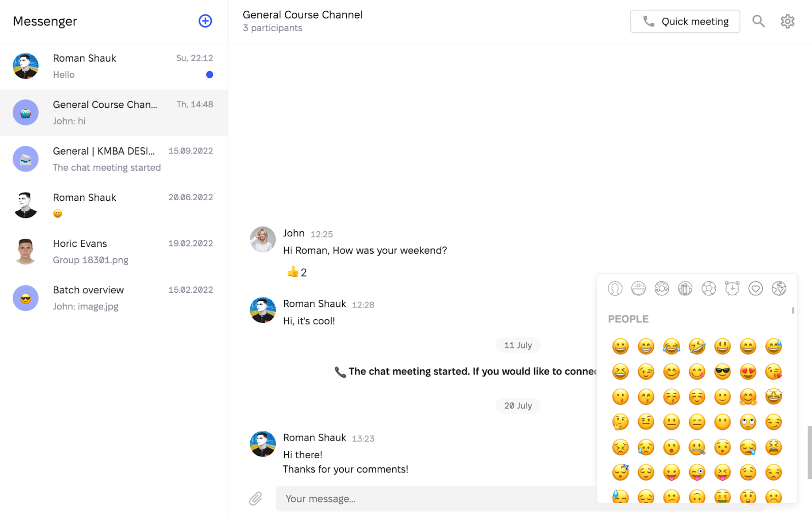Open the Objects alarm clock emoji category
Screen dimensions: 812x516
point(732,288)
